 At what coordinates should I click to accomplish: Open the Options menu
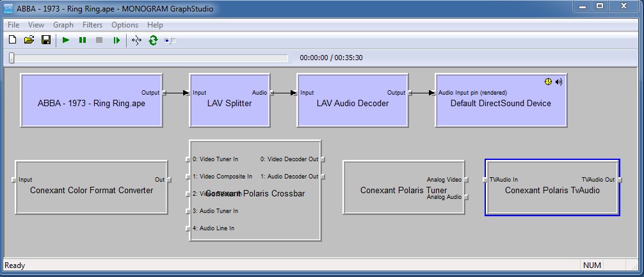[125, 25]
